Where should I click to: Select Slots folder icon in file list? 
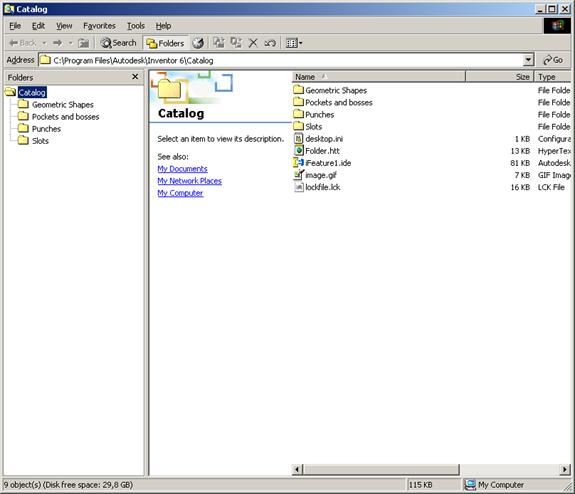299,126
